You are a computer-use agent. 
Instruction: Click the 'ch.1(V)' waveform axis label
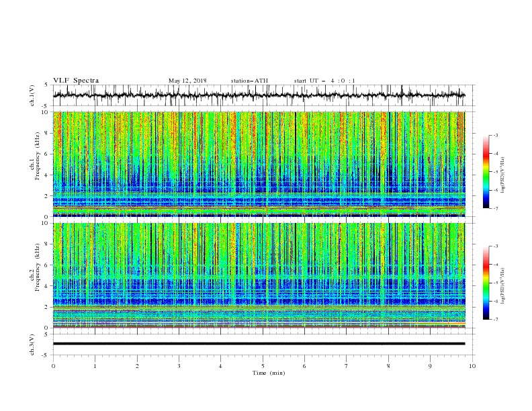[x=32, y=95]
